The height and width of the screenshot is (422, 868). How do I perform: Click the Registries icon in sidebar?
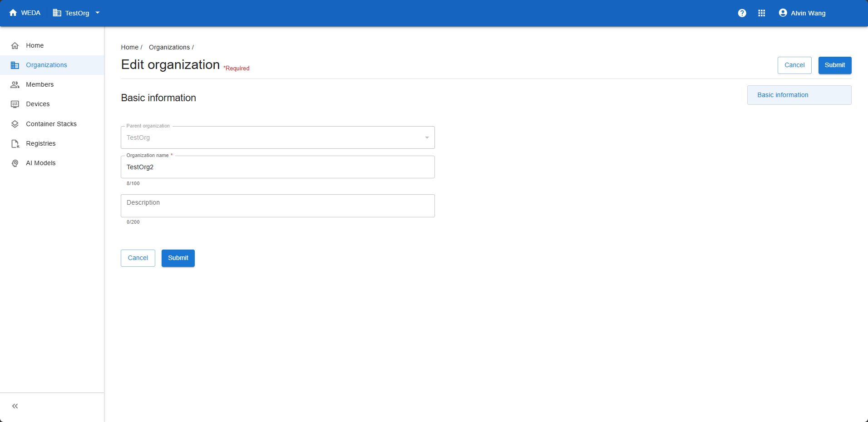click(x=15, y=143)
